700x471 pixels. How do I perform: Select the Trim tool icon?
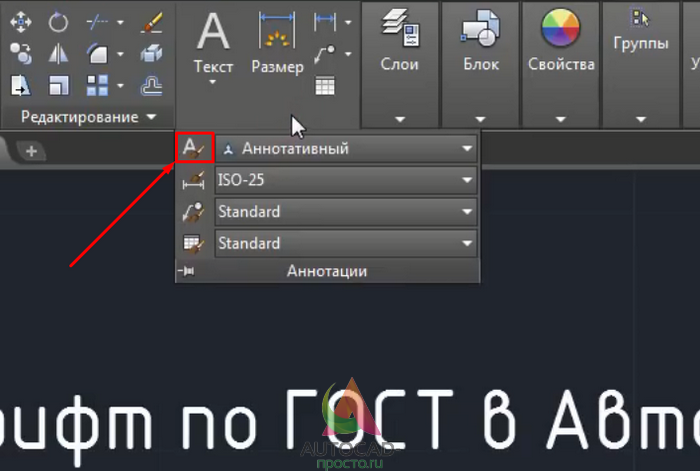point(97,22)
